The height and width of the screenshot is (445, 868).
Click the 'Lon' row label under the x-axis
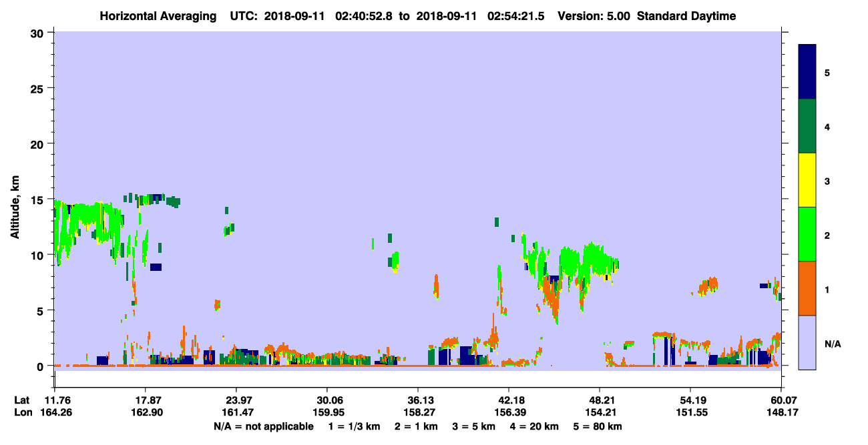pos(23,413)
